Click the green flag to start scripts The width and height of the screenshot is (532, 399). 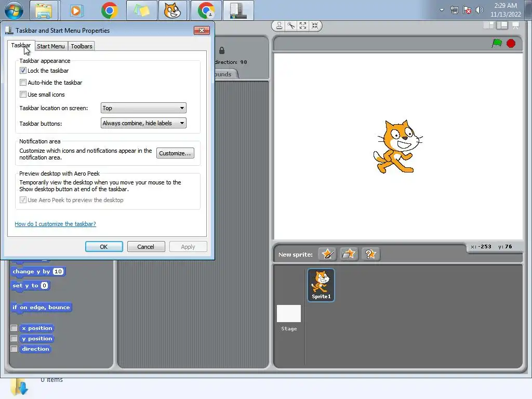[497, 44]
